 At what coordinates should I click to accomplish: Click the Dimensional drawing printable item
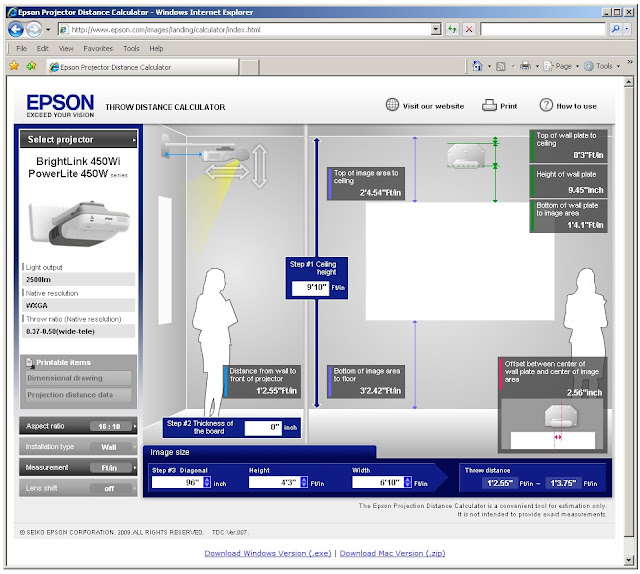pos(78,378)
